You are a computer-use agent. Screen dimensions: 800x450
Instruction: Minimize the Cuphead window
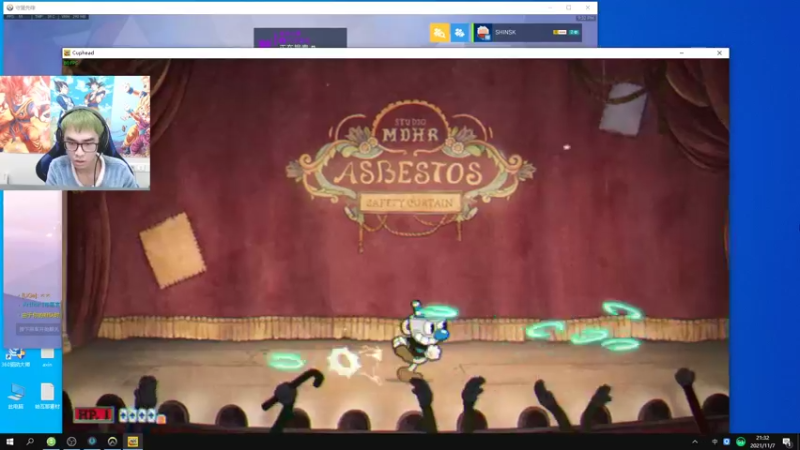tap(682, 53)
